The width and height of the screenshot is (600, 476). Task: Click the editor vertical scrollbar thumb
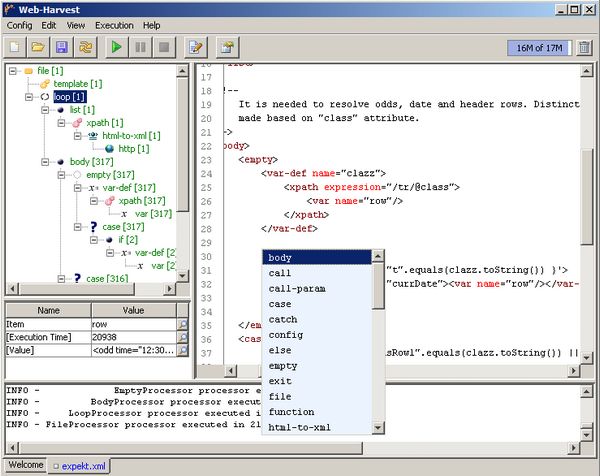[x=586, y=197]
